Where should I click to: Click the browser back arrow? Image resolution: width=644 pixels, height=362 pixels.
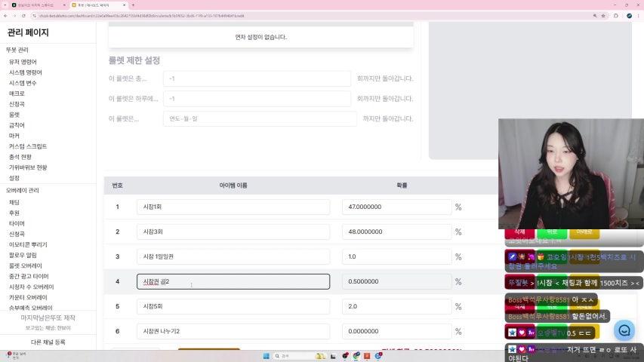tap(5, 16)
